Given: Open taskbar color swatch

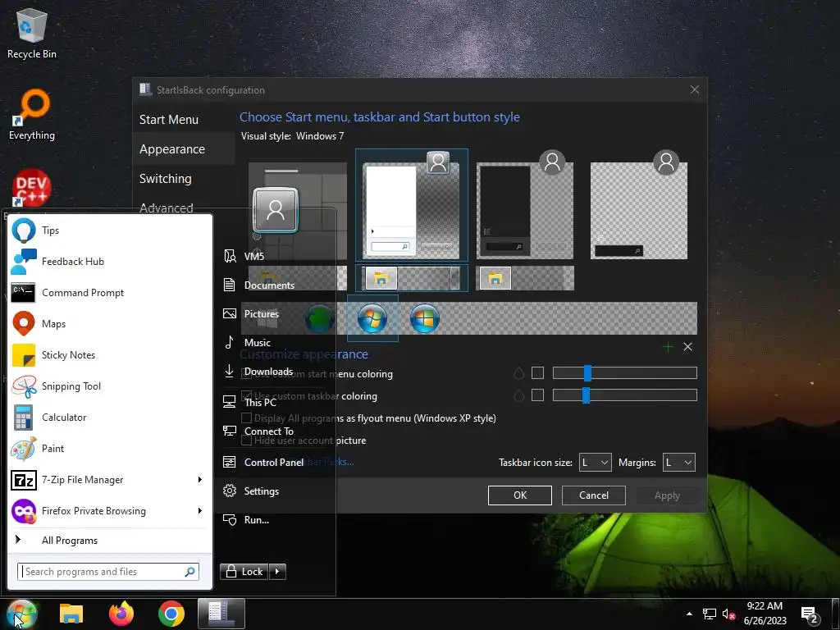Looking at the screenshot, I should (x=537, y=395).
